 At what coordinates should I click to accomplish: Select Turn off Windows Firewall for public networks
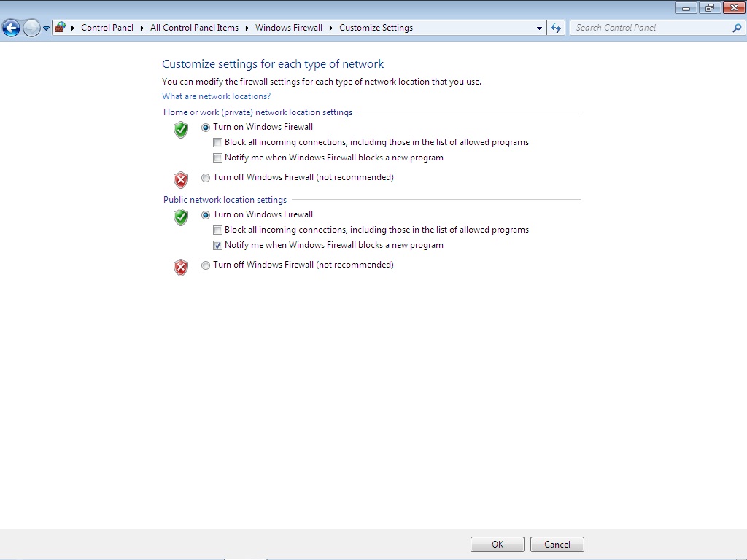pos(206,265)
